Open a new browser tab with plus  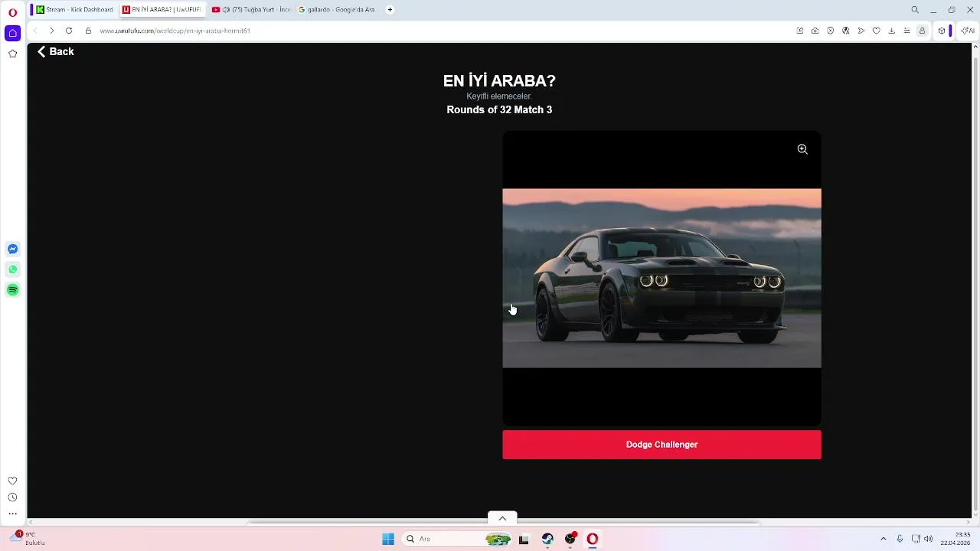coord(390,10)
